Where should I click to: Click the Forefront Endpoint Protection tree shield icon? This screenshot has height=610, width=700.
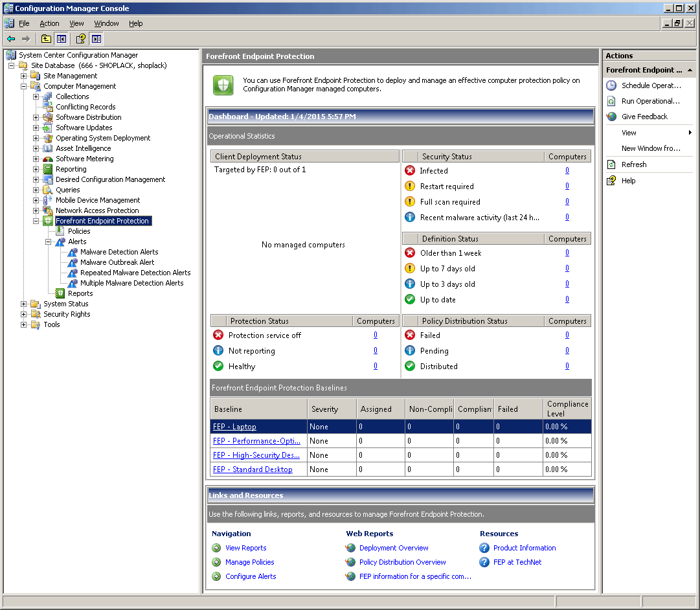coord(48,221)
